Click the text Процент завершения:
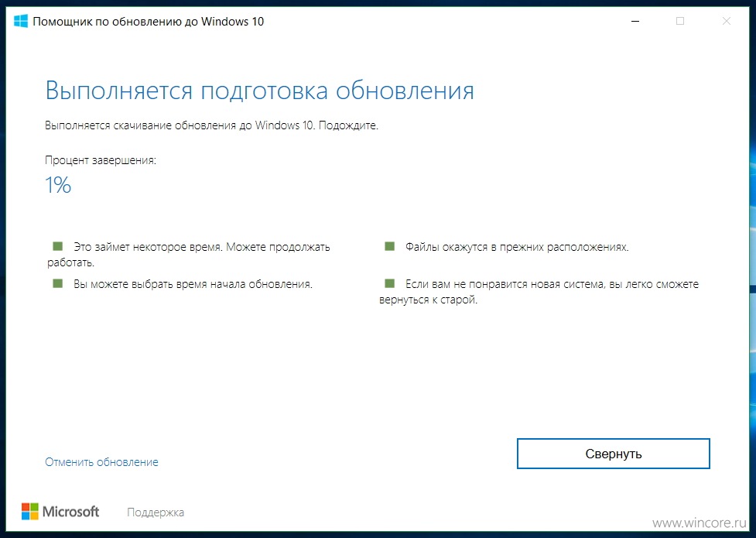 [x=101, y=160]
